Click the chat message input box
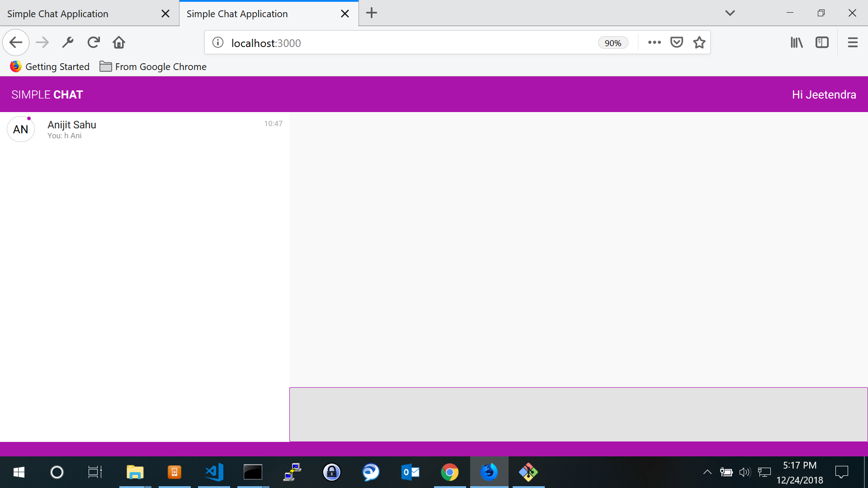 click(578, 414)
